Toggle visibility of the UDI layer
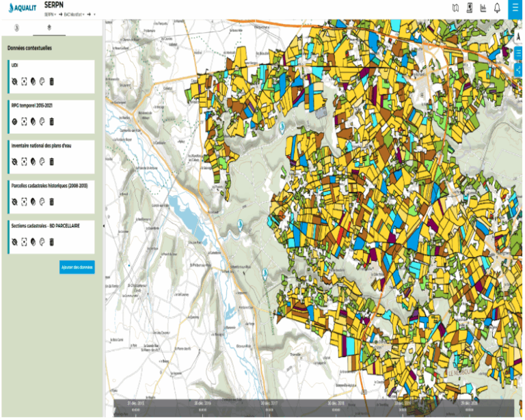 (x=14, y=81)
